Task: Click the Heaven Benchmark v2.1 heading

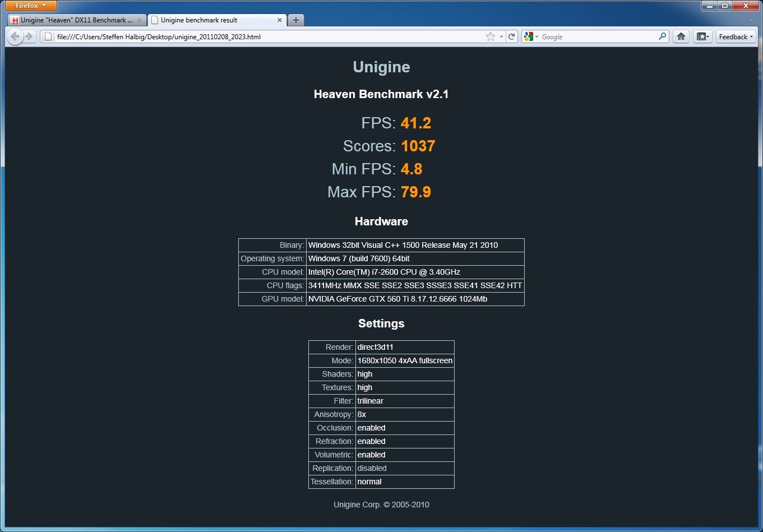Action: pyautogui.click(x=381, y=94)
